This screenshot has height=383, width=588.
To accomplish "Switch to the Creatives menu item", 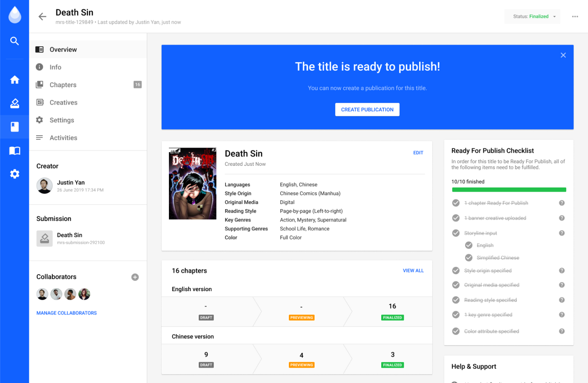I will pos(63,102).
